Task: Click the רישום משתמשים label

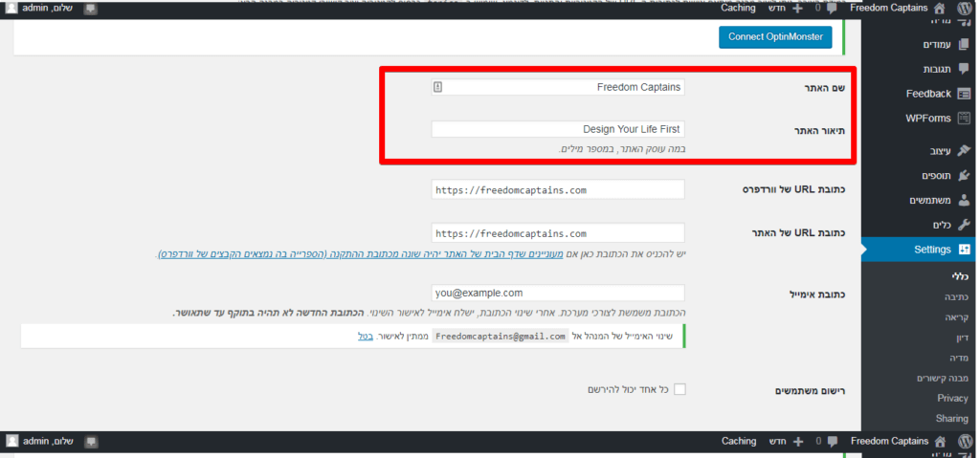Action: click(810, 391)
